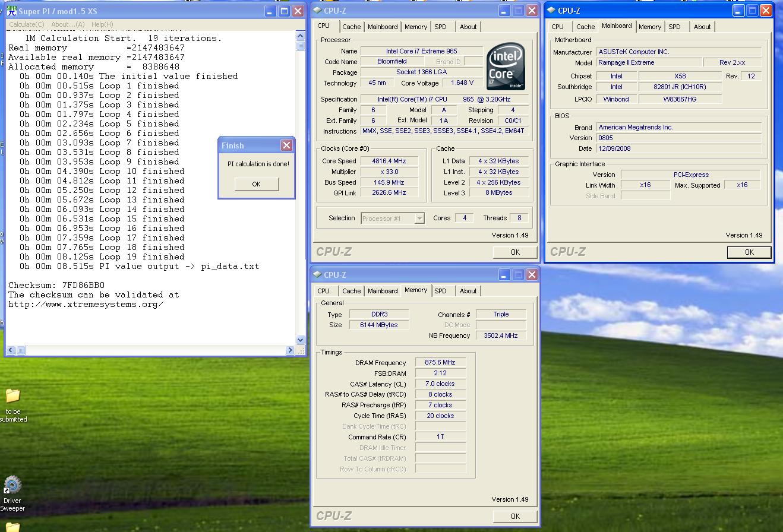
Task: Click the CPU-Z processor window title icon
Action: tap(317, 11)
